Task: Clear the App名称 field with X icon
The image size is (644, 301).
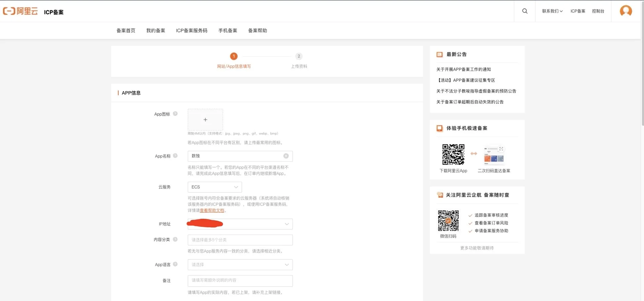Action: coord(286,156)
